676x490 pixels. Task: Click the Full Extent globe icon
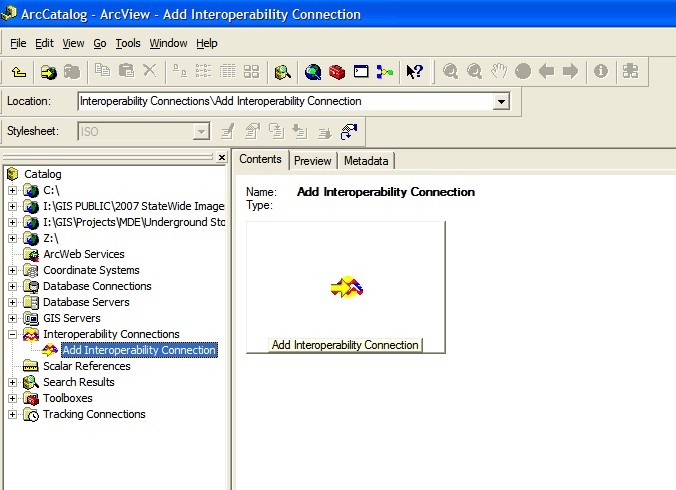(x=523, y=71)
